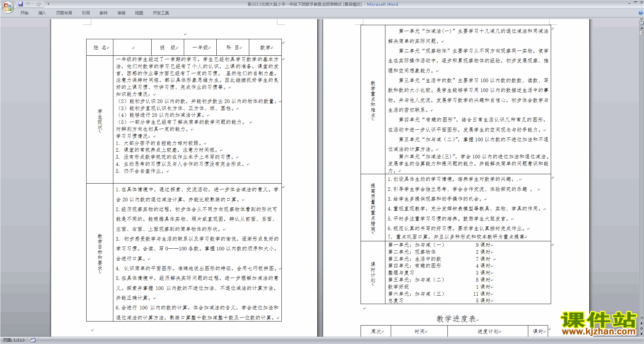Screen dimensions: 644x344
Task: Open the 引用 ribbon tab
Action: (x=86, y=13)
